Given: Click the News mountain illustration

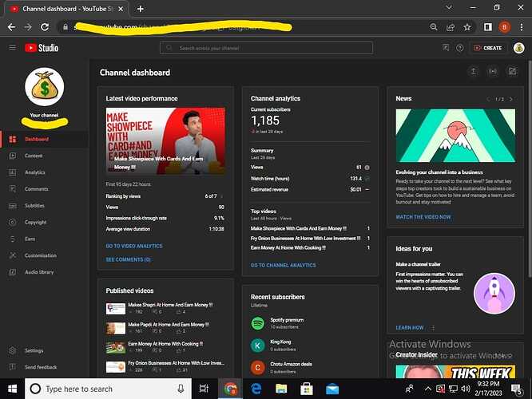Looking at the screenshot, I should [455, 136].
